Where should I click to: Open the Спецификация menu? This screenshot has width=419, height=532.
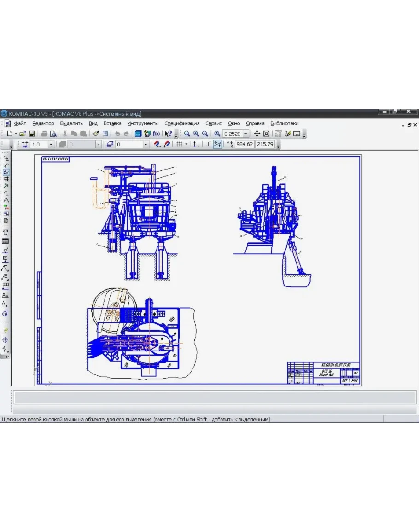(182, 123)
